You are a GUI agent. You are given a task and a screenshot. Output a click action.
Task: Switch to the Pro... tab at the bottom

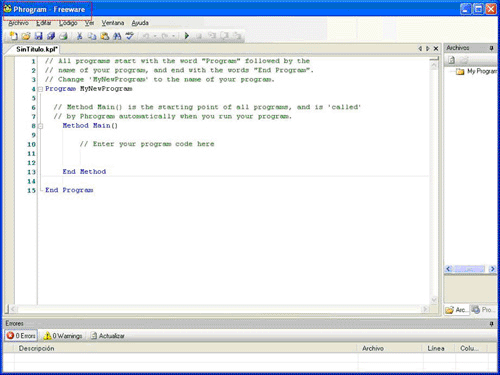coord(482,310)
